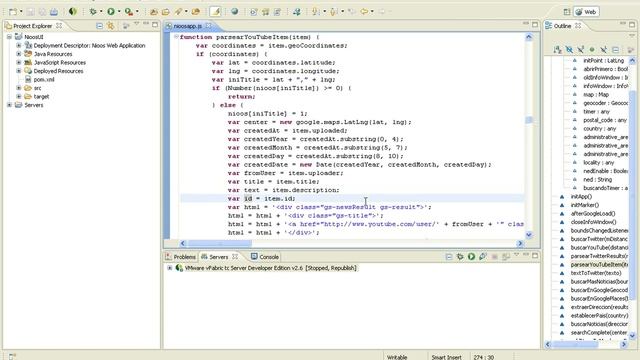This screenshot has width=640, height=360.
Task: Click the Writable status bar field
Action: coord(397,357)
